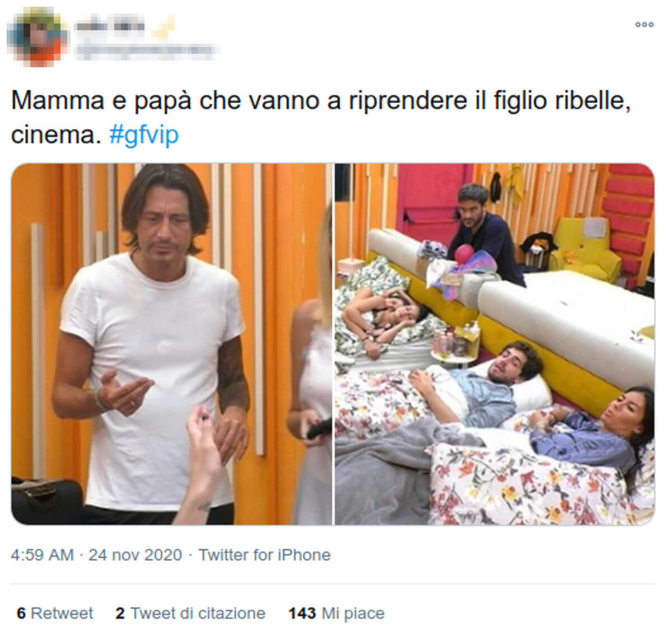The height and width of the screenshot is (634, 672).
Task: View the 6 Retweet list
Action: [55, 613]
